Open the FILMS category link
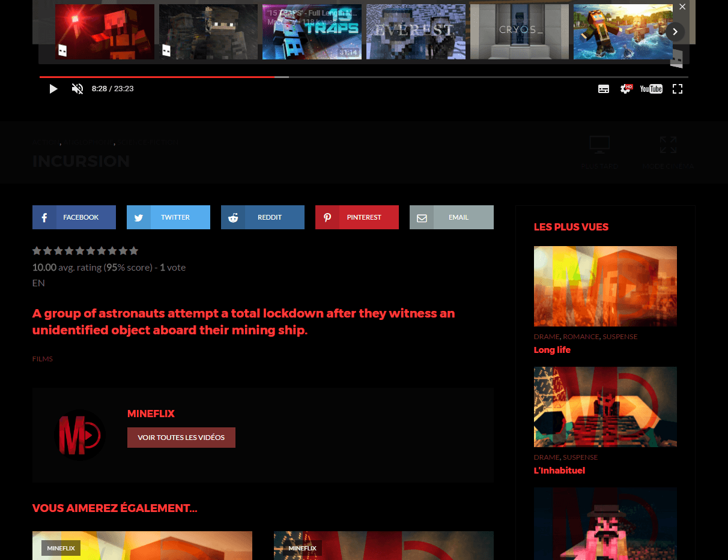Viewport: 728px width, 560px height. 43,359
